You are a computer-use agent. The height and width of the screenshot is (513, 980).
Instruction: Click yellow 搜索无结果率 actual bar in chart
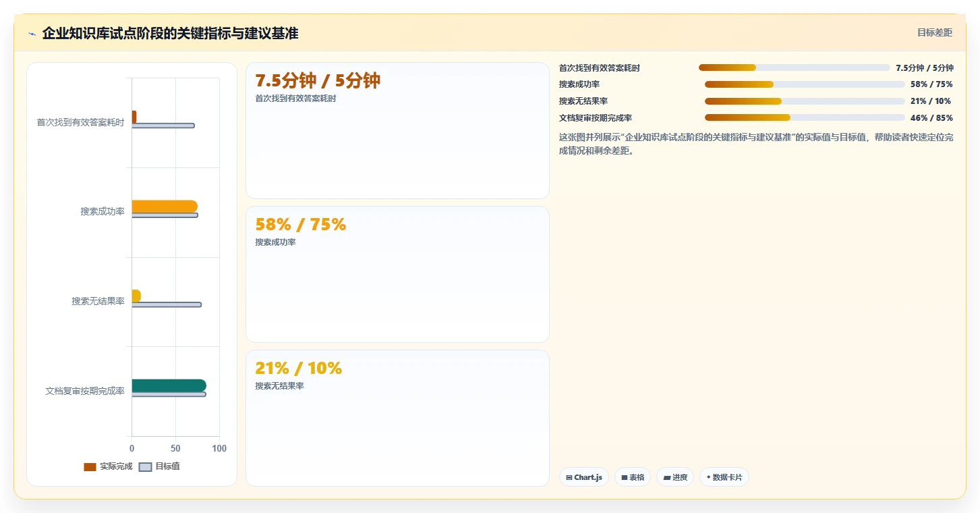[136, 296]
